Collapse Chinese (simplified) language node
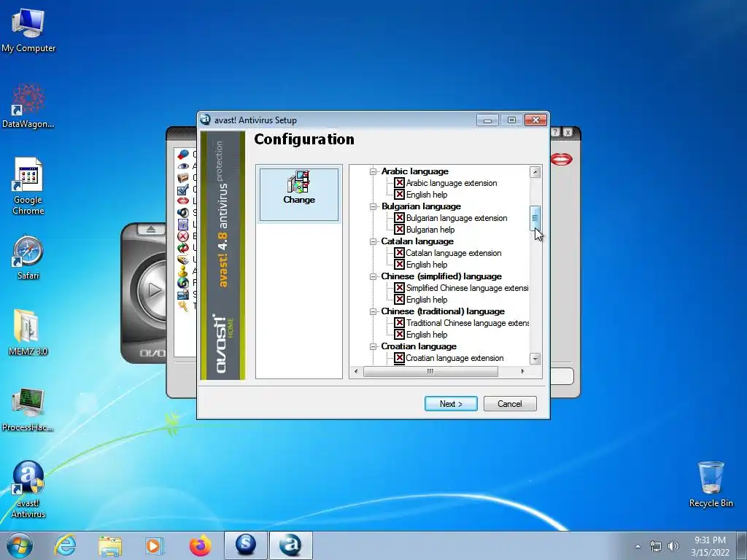This screenshot has height=560, width=747. click(373, 276)
